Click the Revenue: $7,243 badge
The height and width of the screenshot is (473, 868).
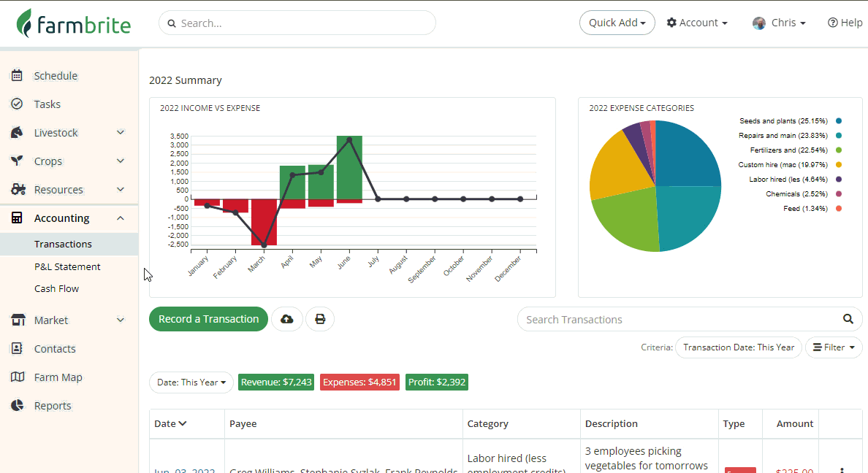pos(276,382)
